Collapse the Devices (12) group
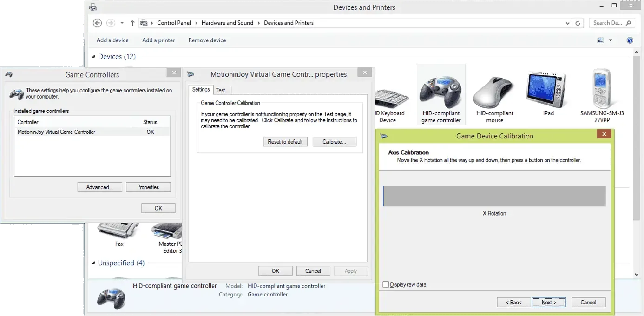 tap(94, 57)
